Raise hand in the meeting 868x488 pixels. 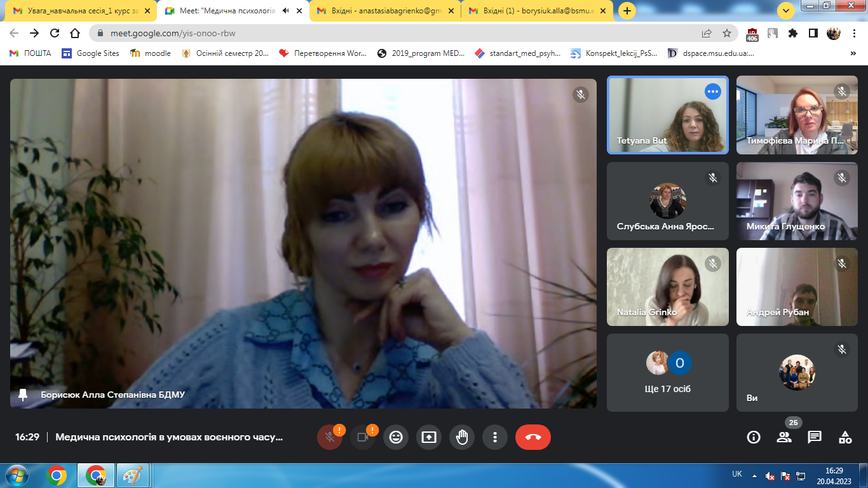[x=462, y=437]
